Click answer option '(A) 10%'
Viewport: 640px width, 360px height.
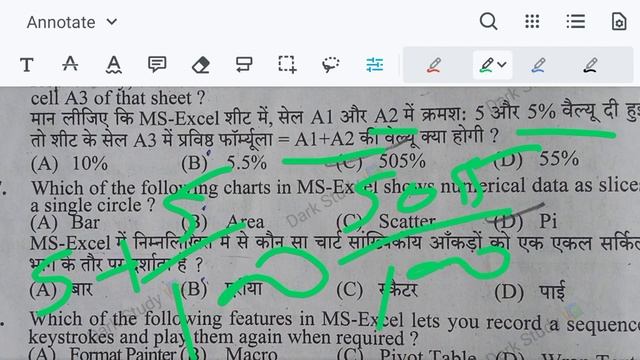(69, 164)
